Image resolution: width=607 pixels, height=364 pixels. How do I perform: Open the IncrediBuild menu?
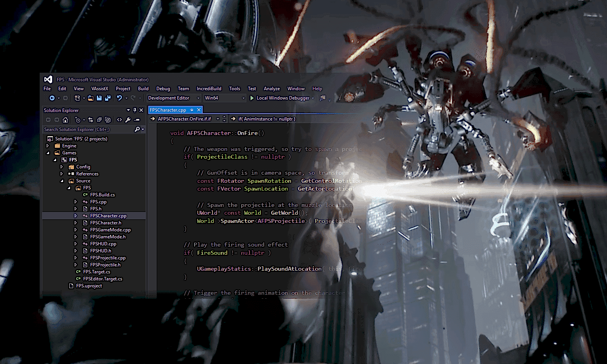pyautogui.click(x=209, y=89)
